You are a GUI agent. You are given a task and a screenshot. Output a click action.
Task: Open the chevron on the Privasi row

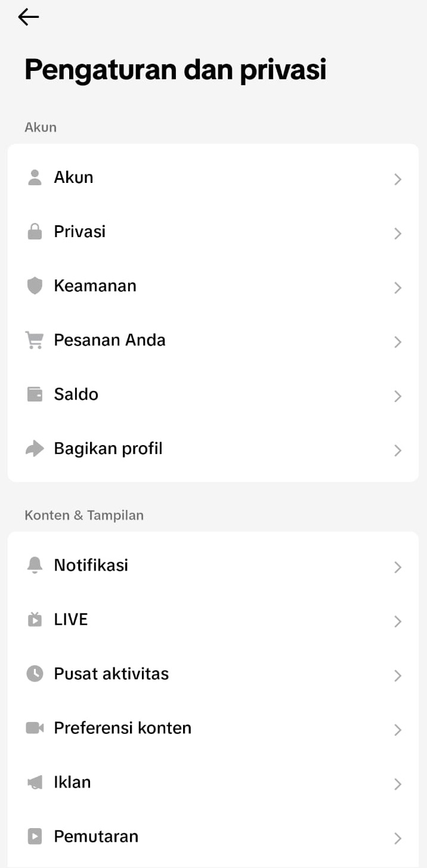[x=398, y=234]
